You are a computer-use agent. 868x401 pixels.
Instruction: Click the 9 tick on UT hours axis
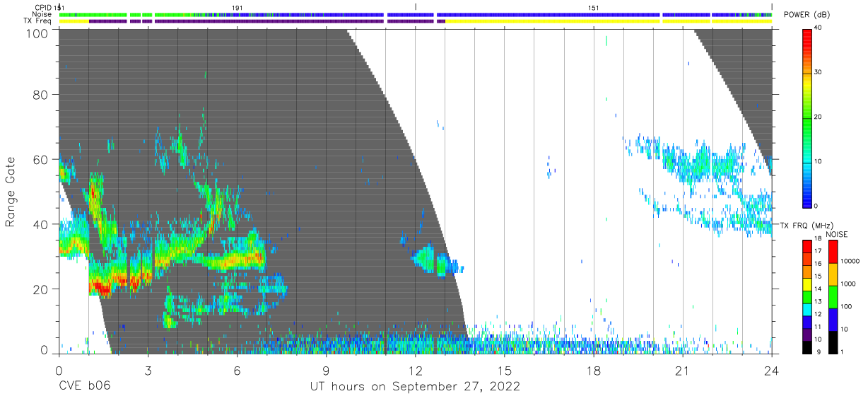pos(326,370)
